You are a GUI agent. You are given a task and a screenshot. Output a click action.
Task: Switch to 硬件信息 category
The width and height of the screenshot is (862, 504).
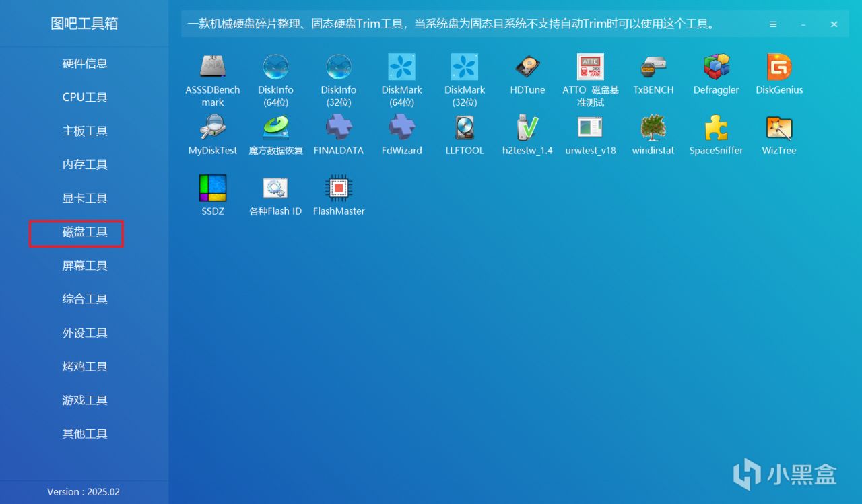pos(85,63)
